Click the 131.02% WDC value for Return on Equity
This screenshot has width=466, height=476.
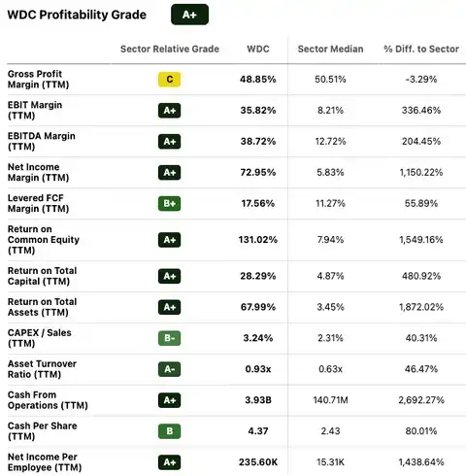[x=258, y=240]
